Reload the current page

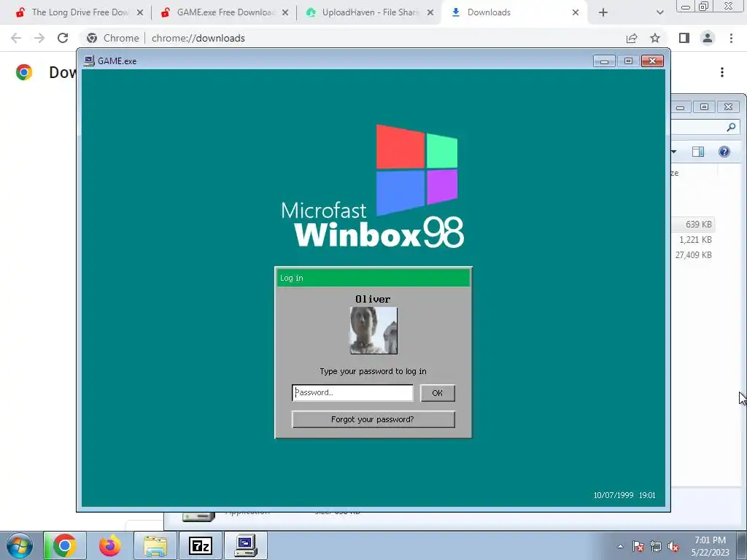[x=63, y=38]
